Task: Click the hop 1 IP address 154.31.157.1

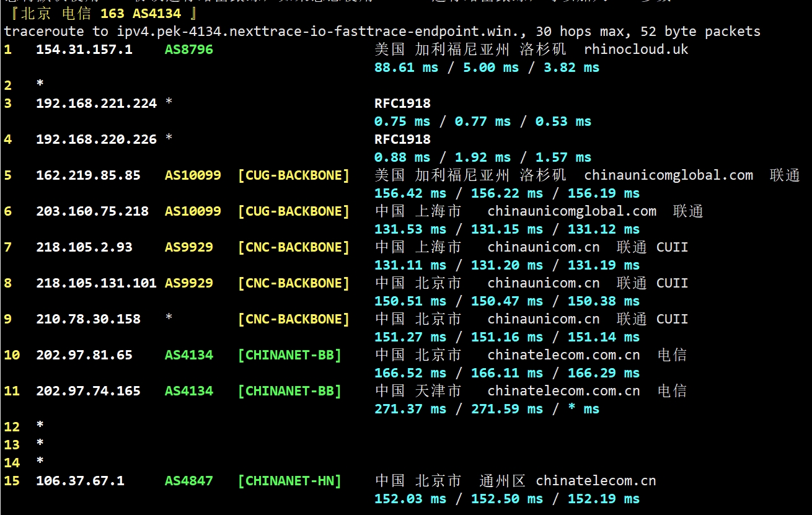Action: pos(84,50)
